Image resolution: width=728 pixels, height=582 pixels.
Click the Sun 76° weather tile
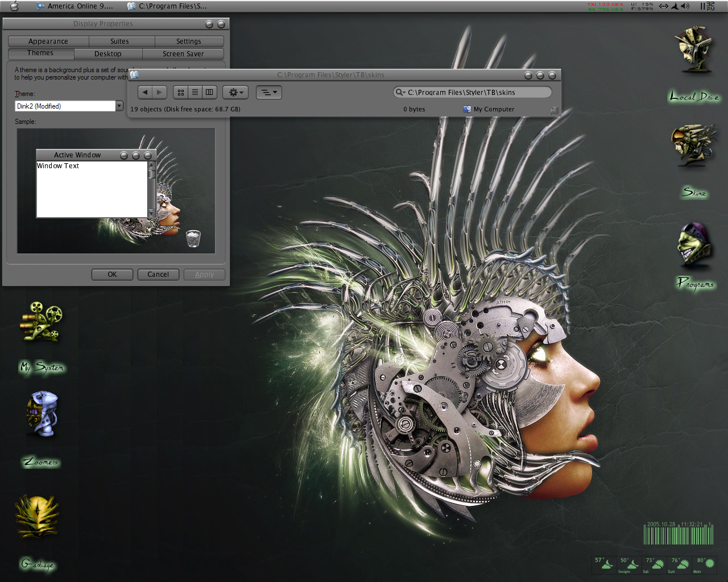pos(679,565)
